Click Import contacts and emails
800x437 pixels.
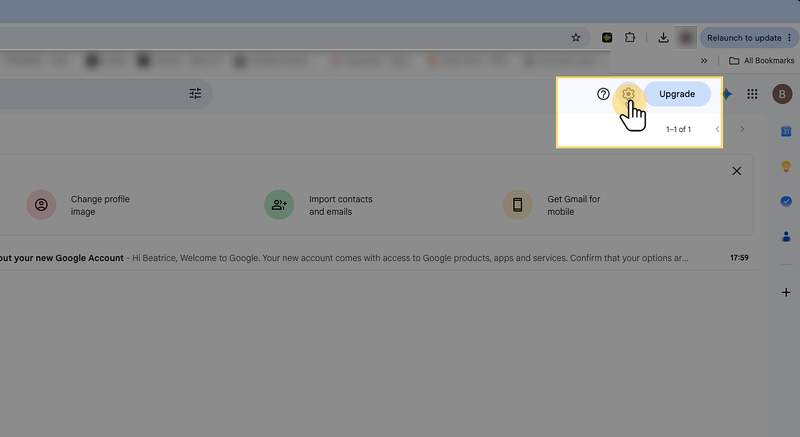[340, 205]
